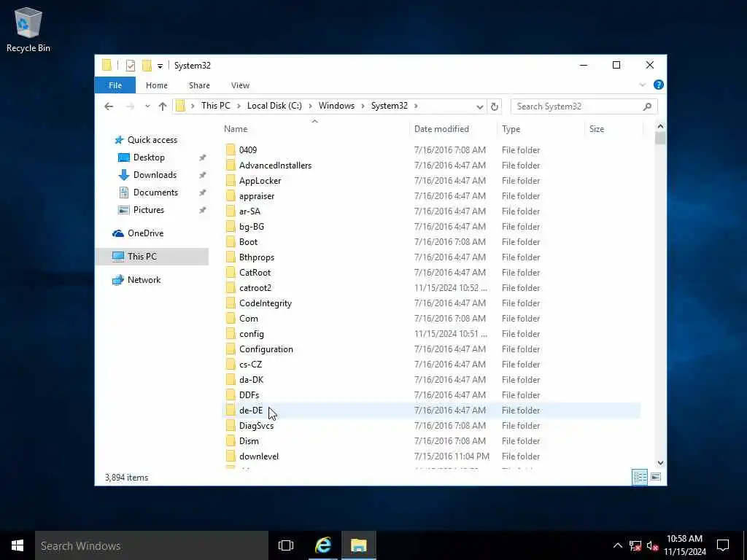Screen dimensions: 747x560
Task: Open the File tab
Action: pyautogui.click(x=115, y=85)
